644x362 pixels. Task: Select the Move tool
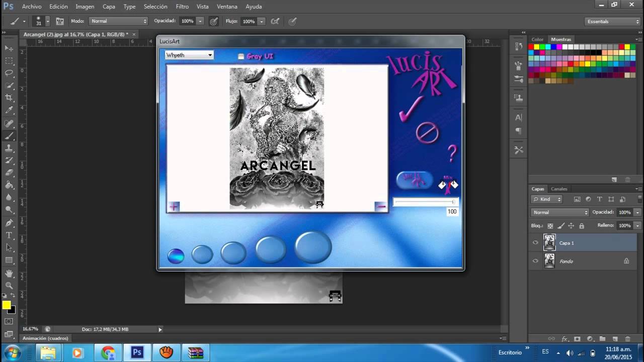(9, 48)
